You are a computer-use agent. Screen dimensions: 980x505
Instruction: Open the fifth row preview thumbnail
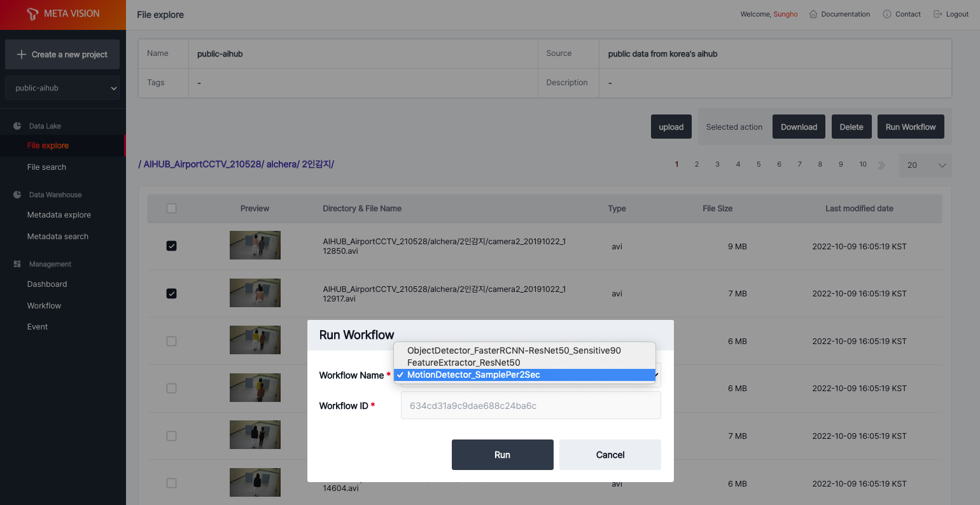tap(255, 435)
